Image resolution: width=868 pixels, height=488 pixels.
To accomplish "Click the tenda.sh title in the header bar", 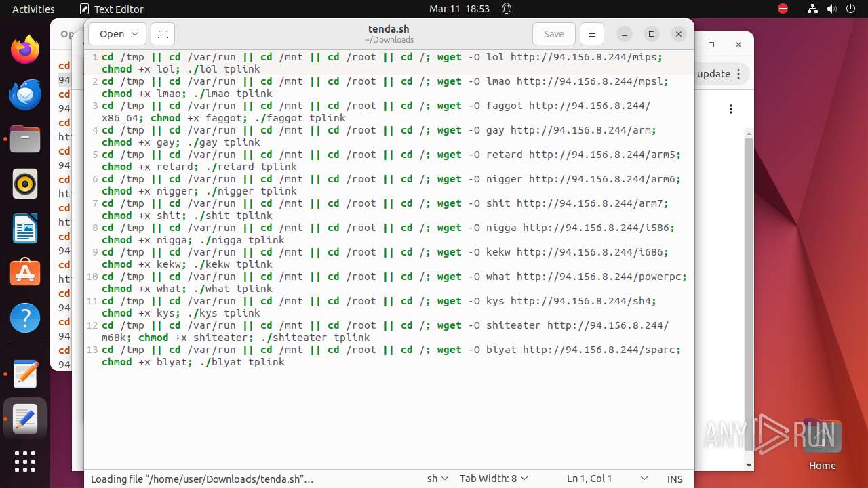I will tap(389, 29).
